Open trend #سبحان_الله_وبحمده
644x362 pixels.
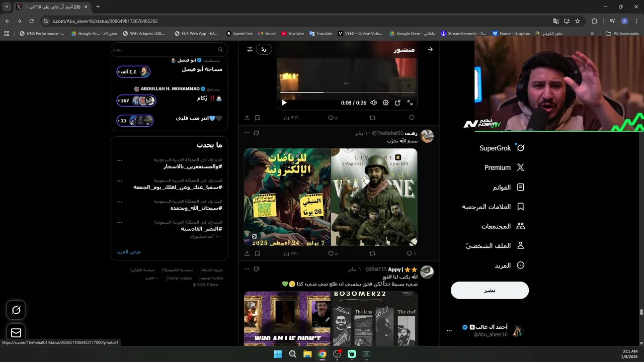(x=196, y=208)
